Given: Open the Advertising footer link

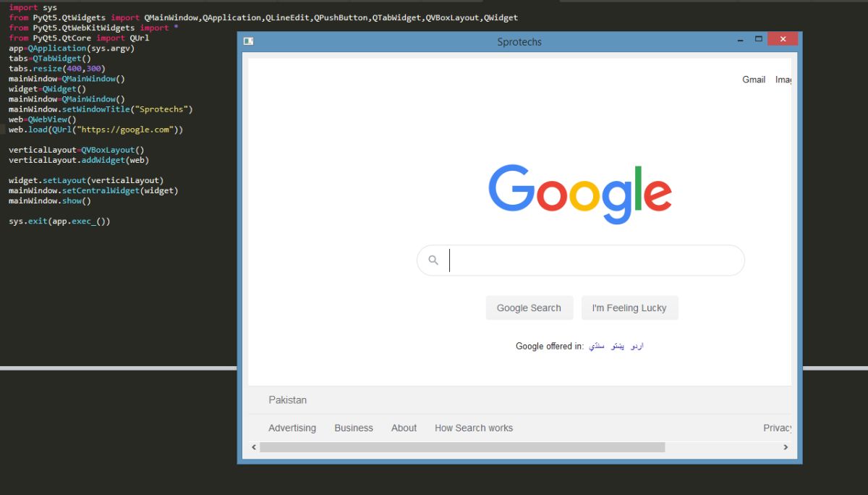Looking at the screenshot, I should (x=292, y=428).
